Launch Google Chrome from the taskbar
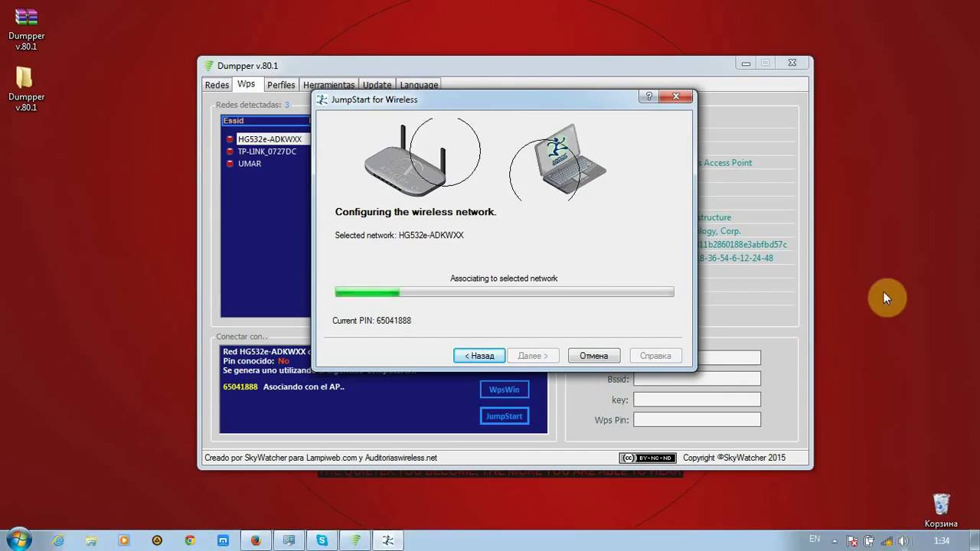Image resolution: width=980 pixels, height=551 pixels. tap(190, 540)
